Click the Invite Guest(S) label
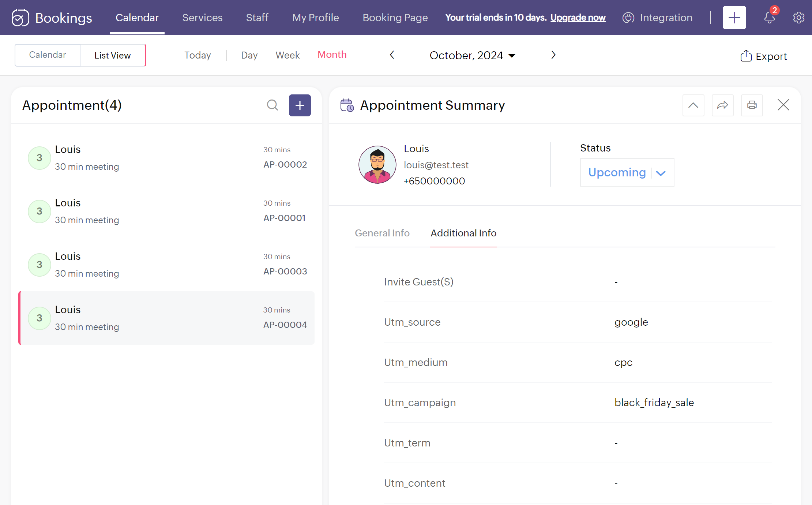 click(419, 282)
